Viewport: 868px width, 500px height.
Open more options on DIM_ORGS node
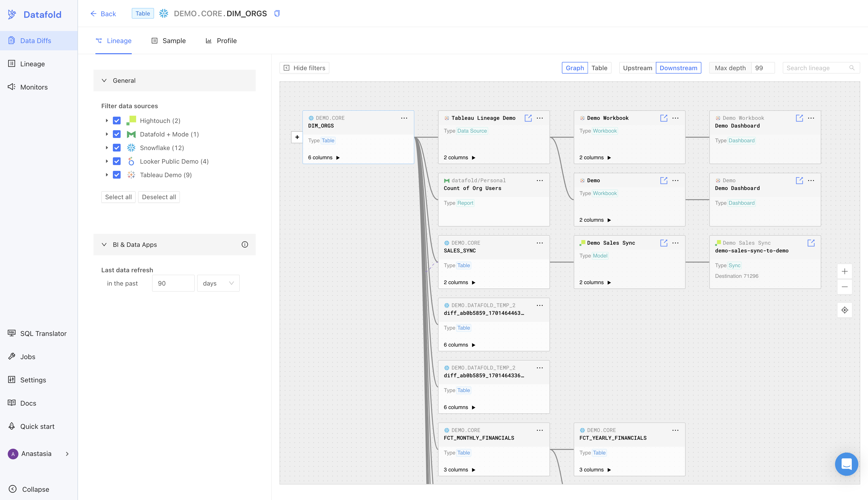(404, 118)
